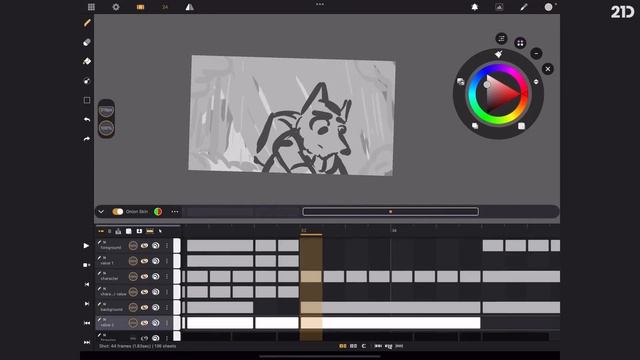Click the minus icon on wheel right edge
Image resolution: width=640 pixels, height=360 pixels.
536,82
